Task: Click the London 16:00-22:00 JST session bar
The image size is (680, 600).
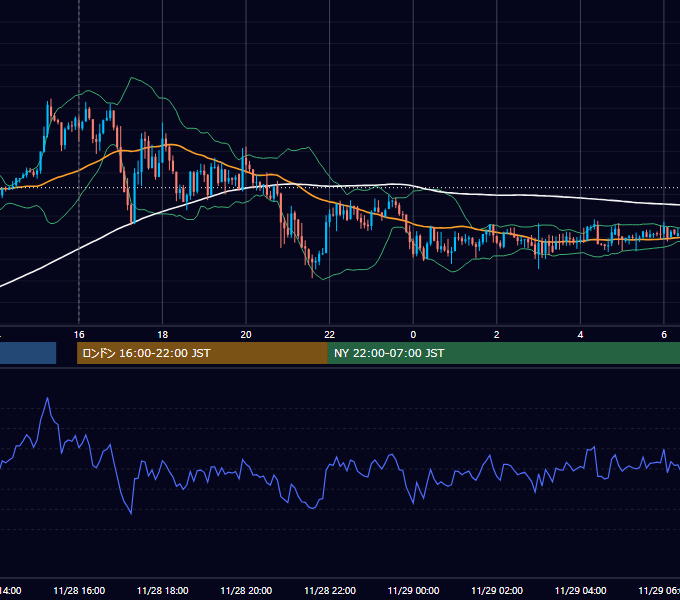Action: click(x=202, y=353)
